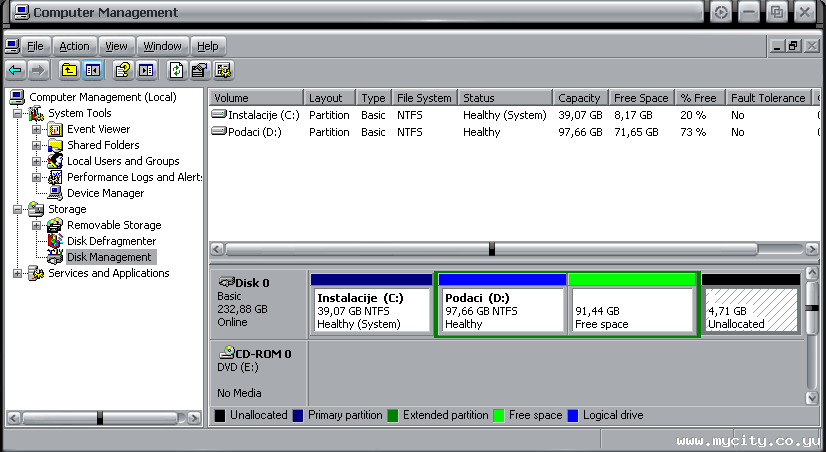Click the Up one level folder icon

click(x=70, y=70)
